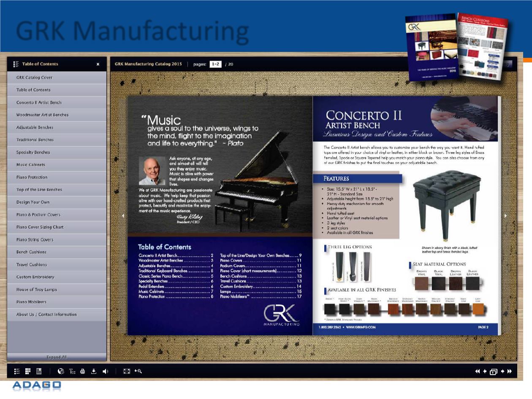Image resolution: width=532 pixels, height=399 pixels.
Task: Open Piano Cover Sizing Chart
Action: click(57, 227)
